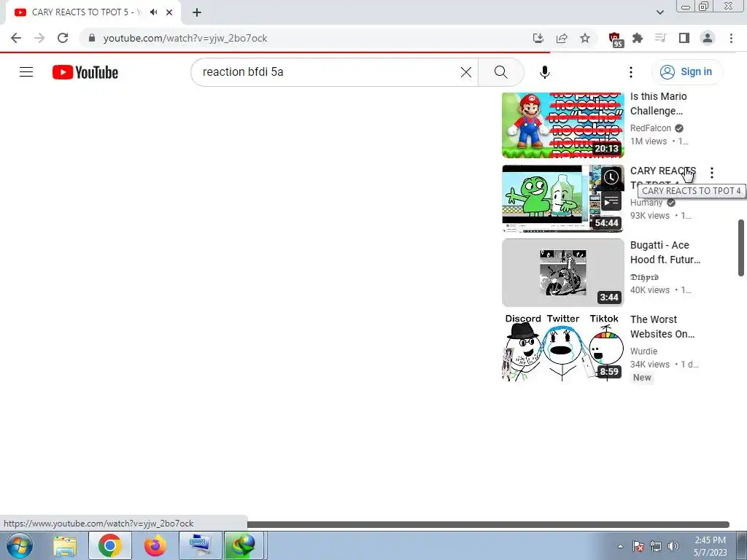Image resolution: width=747 pixels, height=560 pixels.
Task: Open the Bugatti - Ace Hood video thumbnail
Action: tap(562, 273)
